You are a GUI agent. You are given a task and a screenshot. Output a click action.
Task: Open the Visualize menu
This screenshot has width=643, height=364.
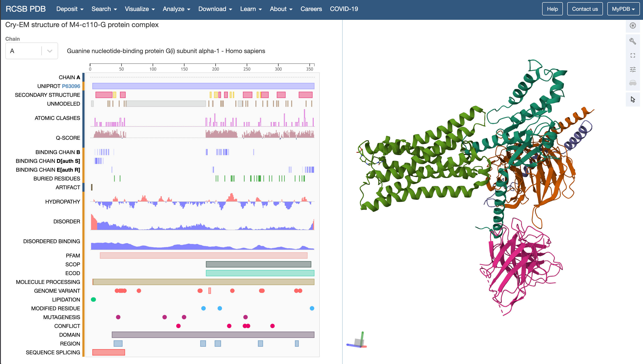pyautogui.click(x=140, y=9)
